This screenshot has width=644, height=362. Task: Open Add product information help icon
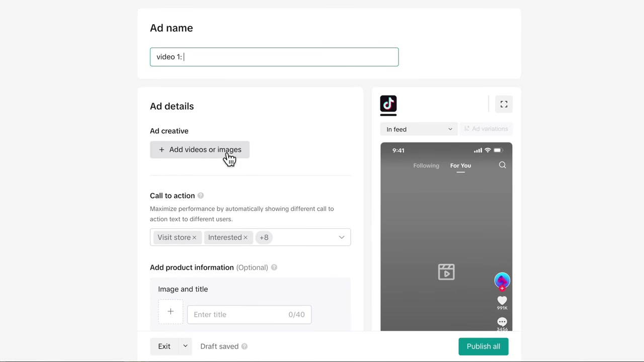point(274,267)
